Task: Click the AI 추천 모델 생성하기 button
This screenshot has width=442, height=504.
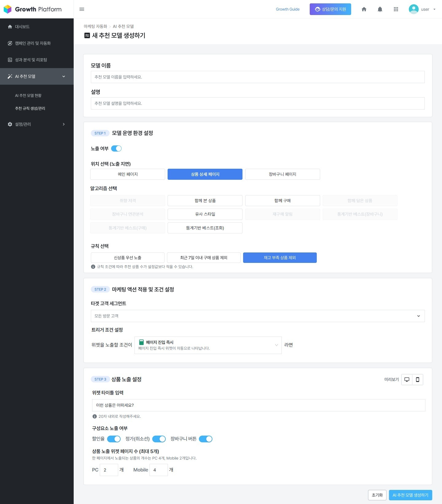Action: coord(410,495)
